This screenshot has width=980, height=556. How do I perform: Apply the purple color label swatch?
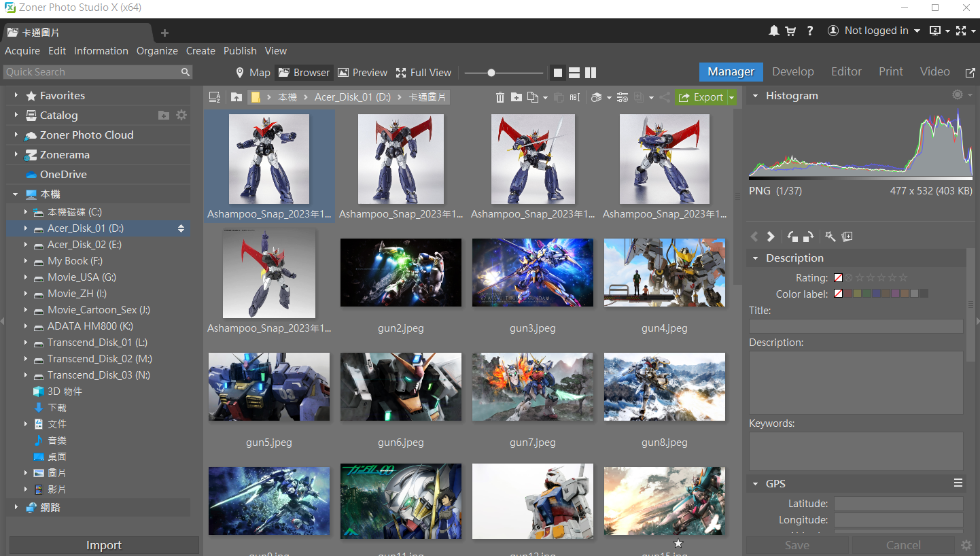click(895, 294)
